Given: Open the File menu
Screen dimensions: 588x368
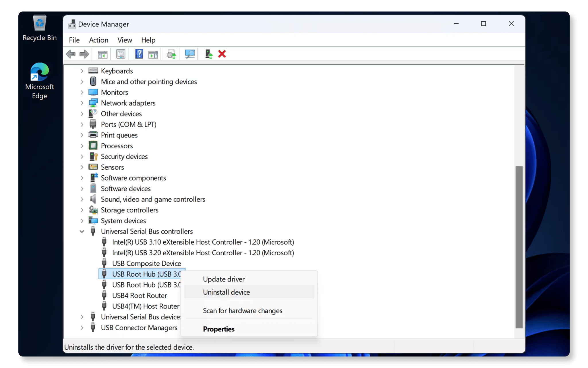Looking at the screenshot, I should (x=74, y=40).
